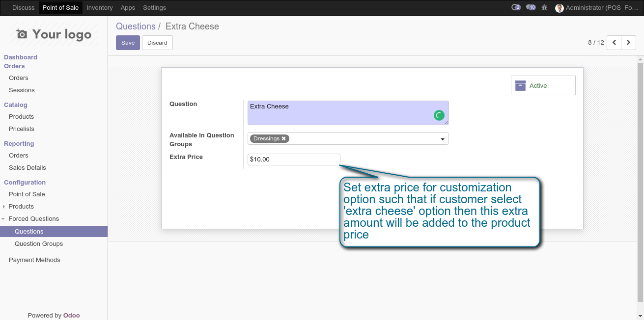Screen dimensions: 644x320
Task: Click the Configuration section header
Action: 25,183
